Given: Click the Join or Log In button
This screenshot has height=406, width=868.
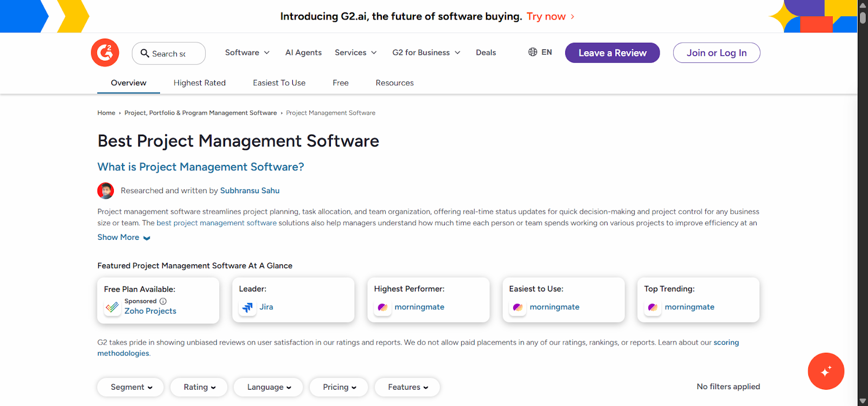Looking at the screenshot, I should pos(717,53).
